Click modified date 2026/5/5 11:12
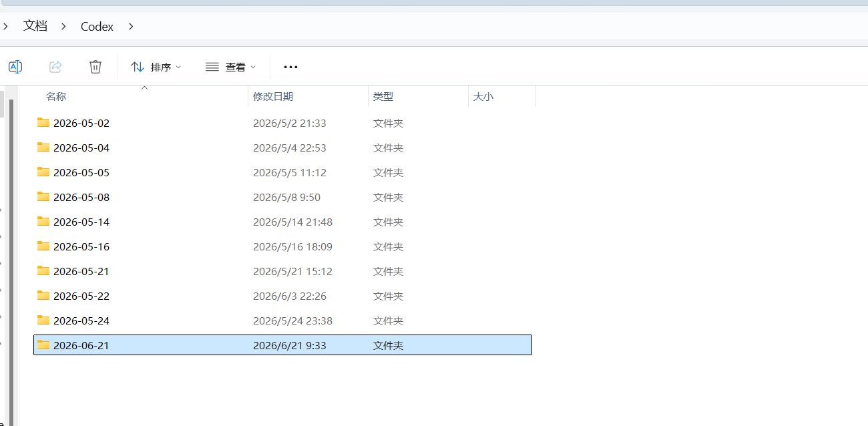This screenshot has height=426, width=868. 290,173
